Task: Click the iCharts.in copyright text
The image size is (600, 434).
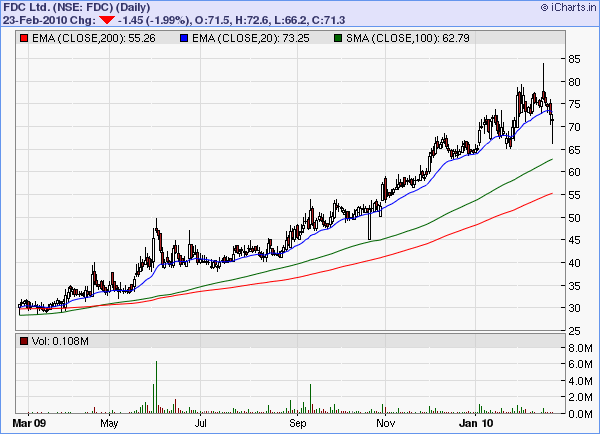Action: click(x=568, y=7)
